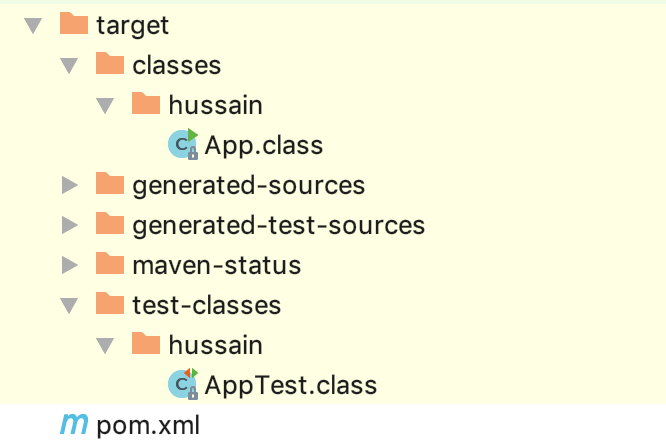Select hussain folder under test-classes
Image resolution: width=666 pixels, height=448 pixels.
(x=215, y=345)
